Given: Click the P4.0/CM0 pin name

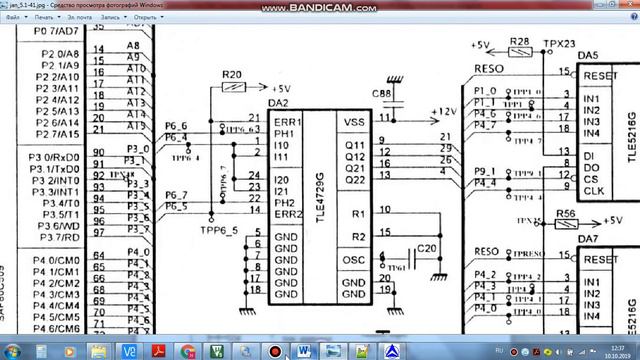Looking at the screenshot, I should click(x=56, y=260).
